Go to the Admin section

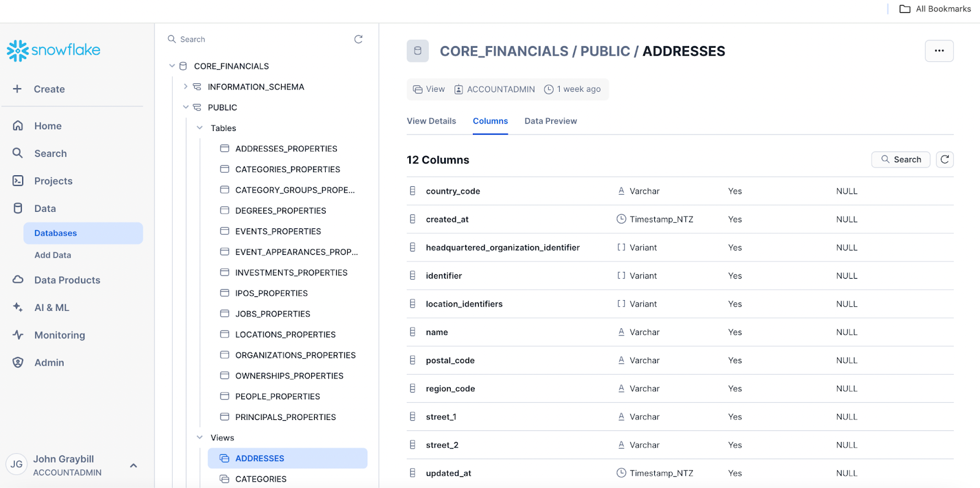[x=49, y=363]
